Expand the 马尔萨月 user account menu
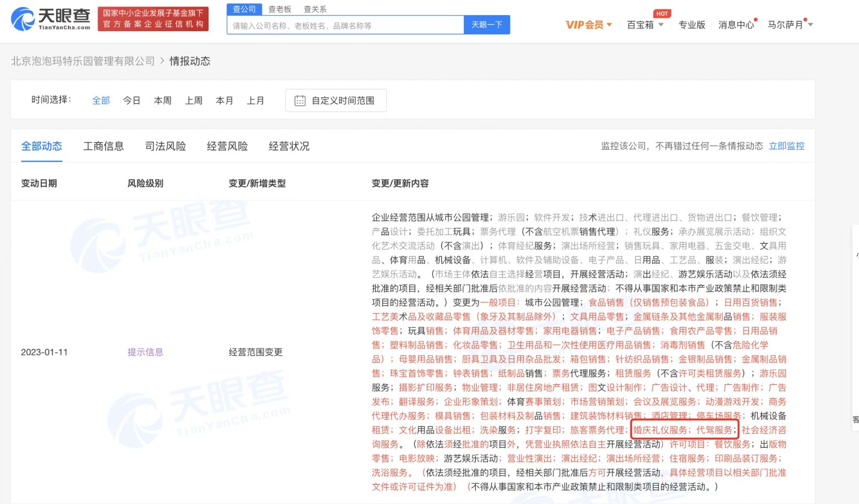The height and width of the screenshot is (504, 859). (x=790, y=25)
